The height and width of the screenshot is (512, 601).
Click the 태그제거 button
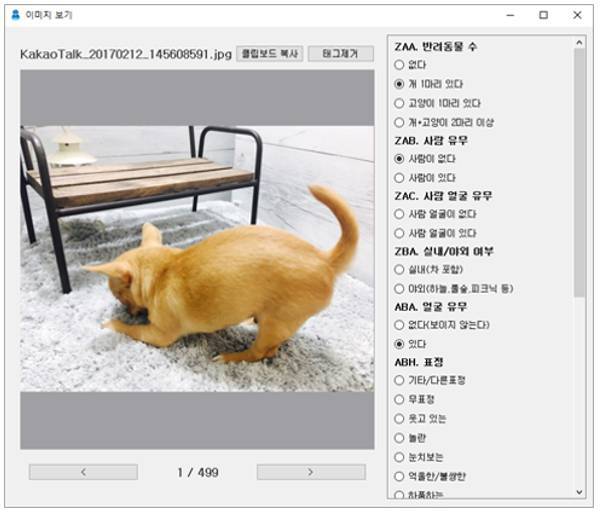tap(340, 54)
